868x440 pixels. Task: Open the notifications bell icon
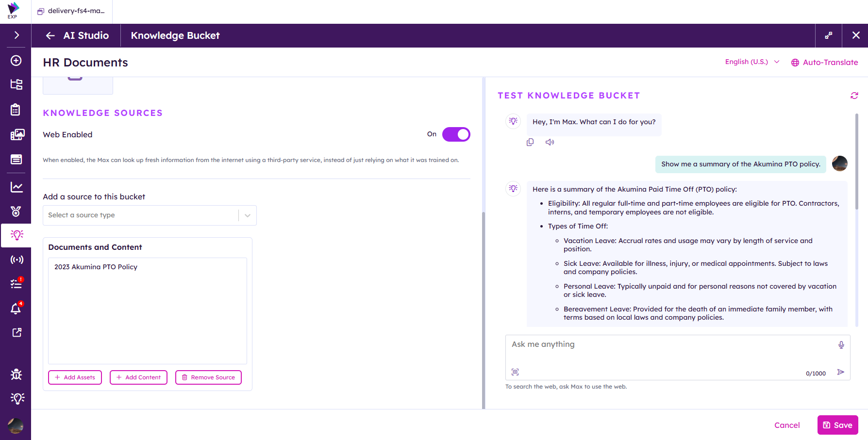(x=17, y=308)
